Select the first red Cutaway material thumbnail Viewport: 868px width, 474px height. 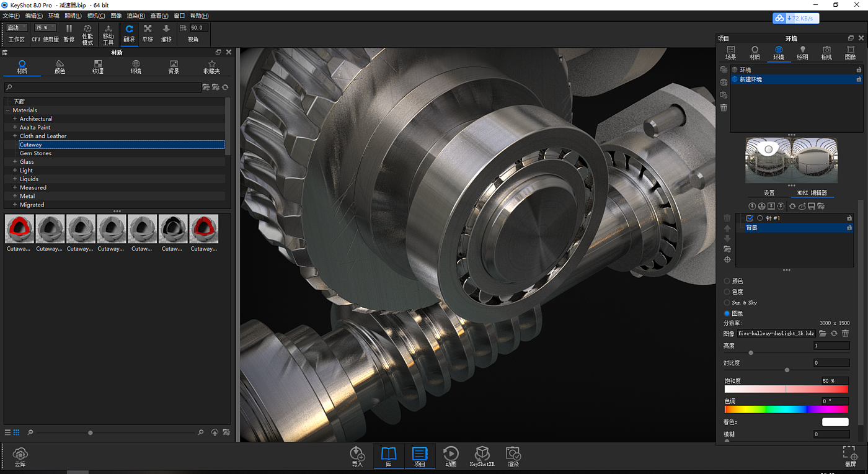point(19,229)
